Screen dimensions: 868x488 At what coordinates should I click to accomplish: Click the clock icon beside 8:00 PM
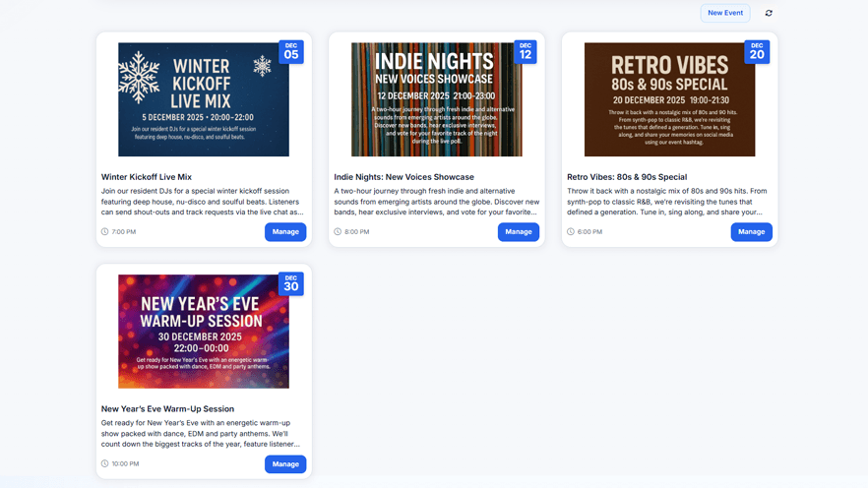tap(338, 232)
